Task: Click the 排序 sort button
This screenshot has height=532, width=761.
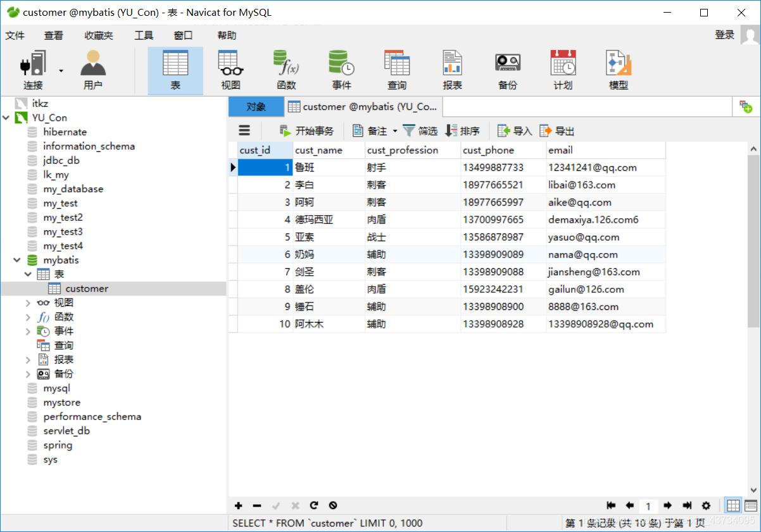Action: pos(463,131)
